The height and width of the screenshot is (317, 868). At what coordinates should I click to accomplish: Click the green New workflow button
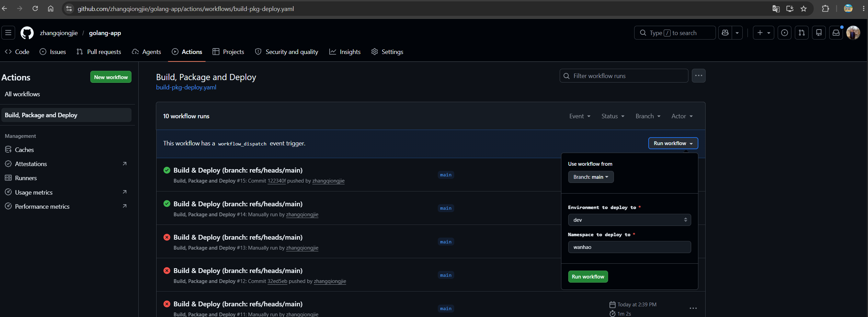[x=111, y=77]
